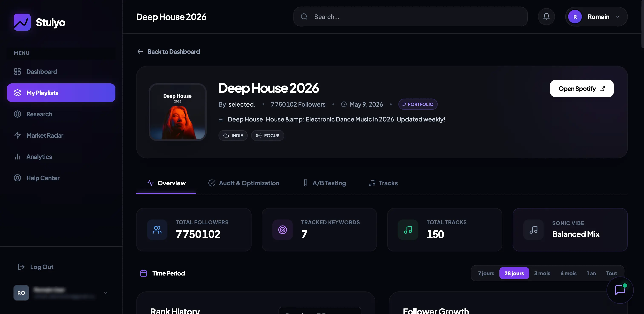Click the FOCUS tag

(x=267, y=135)
